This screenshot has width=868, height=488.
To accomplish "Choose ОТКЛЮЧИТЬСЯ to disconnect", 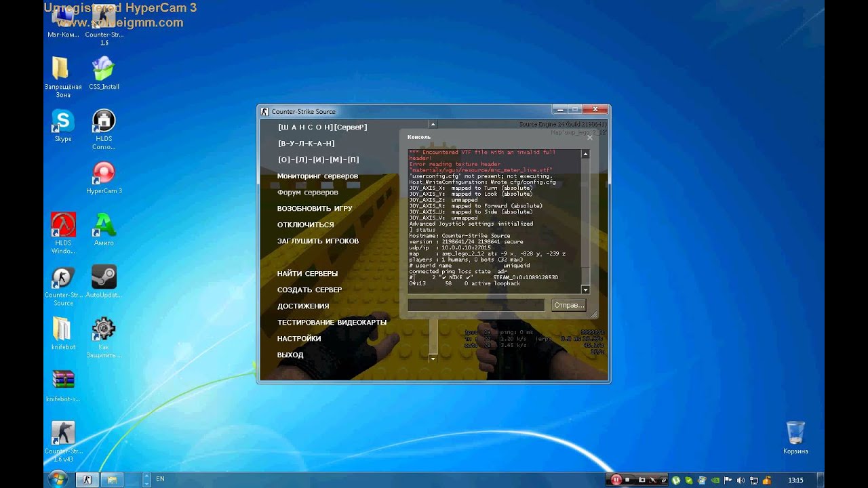I will pos(306,225).
